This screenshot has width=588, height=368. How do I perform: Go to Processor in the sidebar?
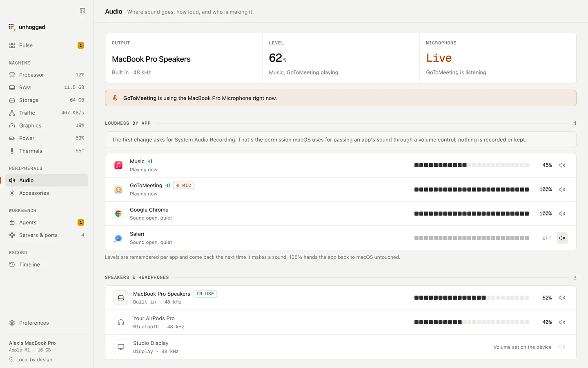coord(47,75)
